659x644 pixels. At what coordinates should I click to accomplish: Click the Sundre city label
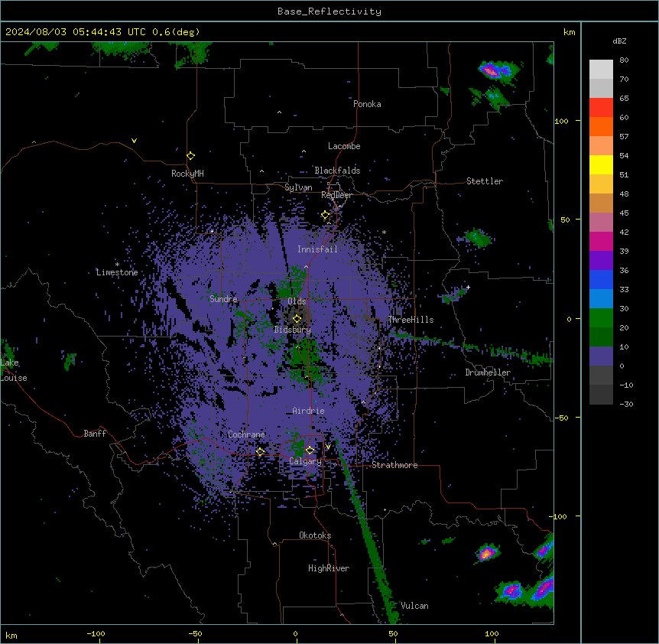click(x=223, y=299)
